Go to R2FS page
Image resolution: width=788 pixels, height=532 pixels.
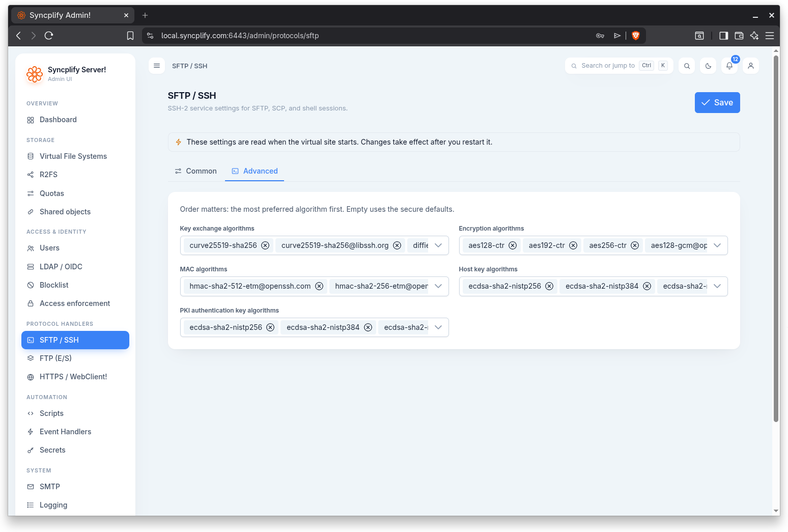pos(75,175)
